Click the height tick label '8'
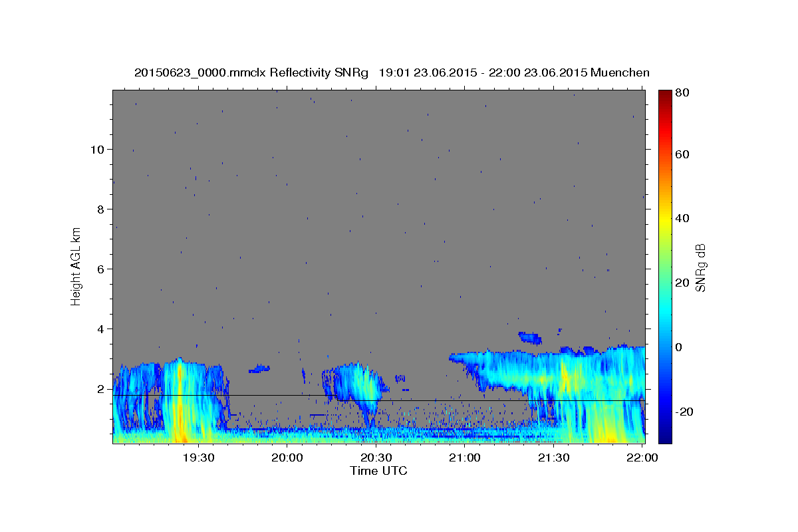This screenshot has width=798, height=532. coord(100,209)
